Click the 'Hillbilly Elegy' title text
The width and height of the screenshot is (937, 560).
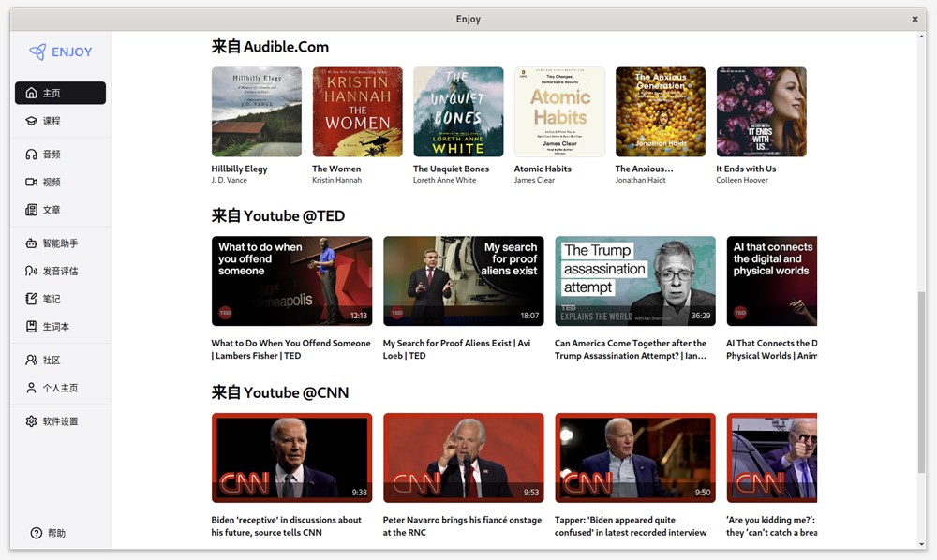pos(239,169)
